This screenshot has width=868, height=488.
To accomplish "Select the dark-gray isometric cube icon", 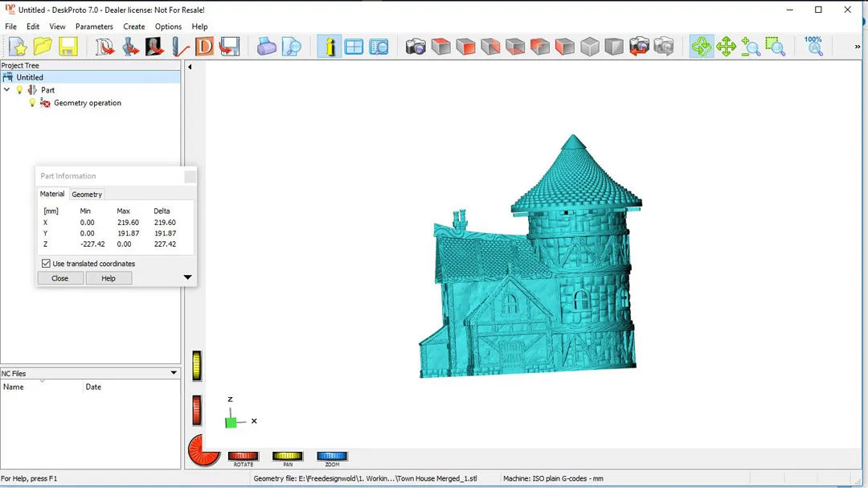I will coord(614,47).
